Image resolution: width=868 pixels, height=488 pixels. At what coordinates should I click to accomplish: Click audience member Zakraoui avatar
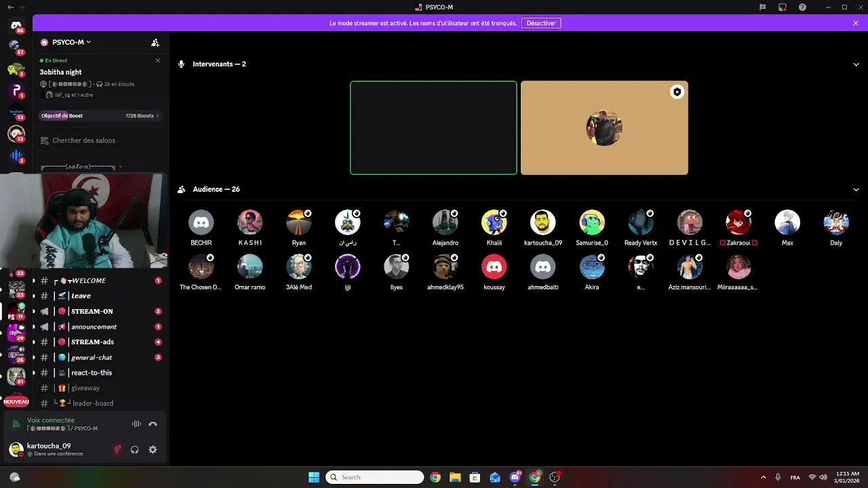[x=738, y=222]
